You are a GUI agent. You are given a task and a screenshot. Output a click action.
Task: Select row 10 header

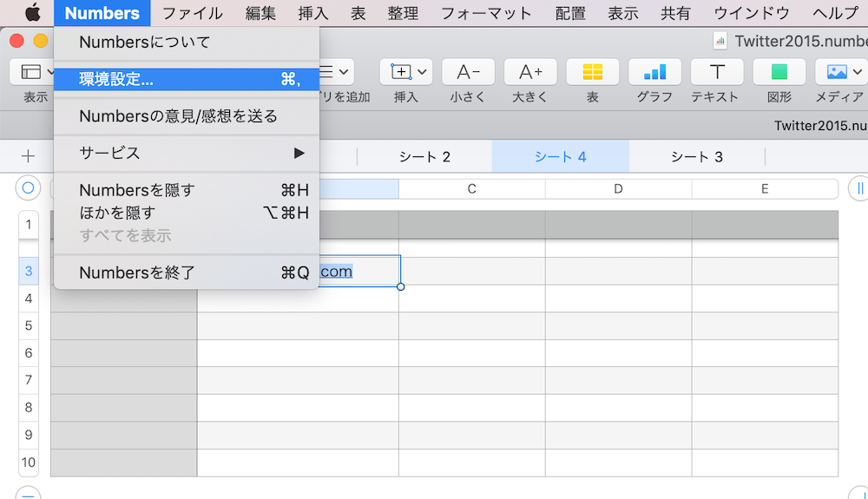(x=29, y=463)
